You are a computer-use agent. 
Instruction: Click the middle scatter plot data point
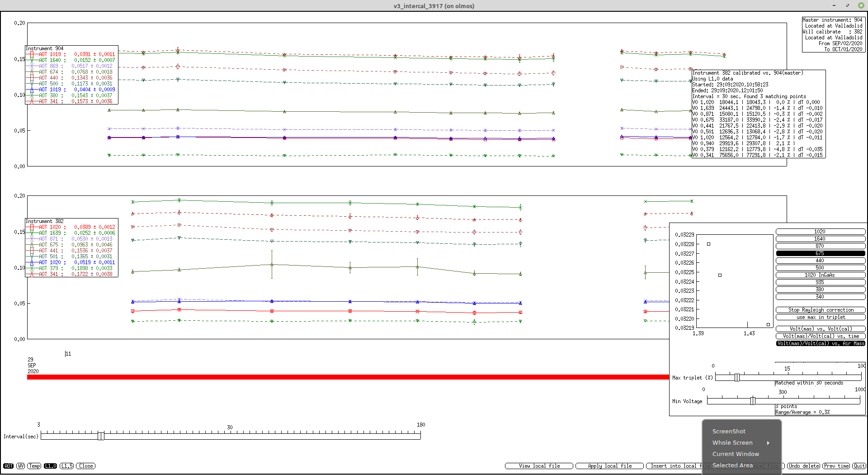pos(720,275)
